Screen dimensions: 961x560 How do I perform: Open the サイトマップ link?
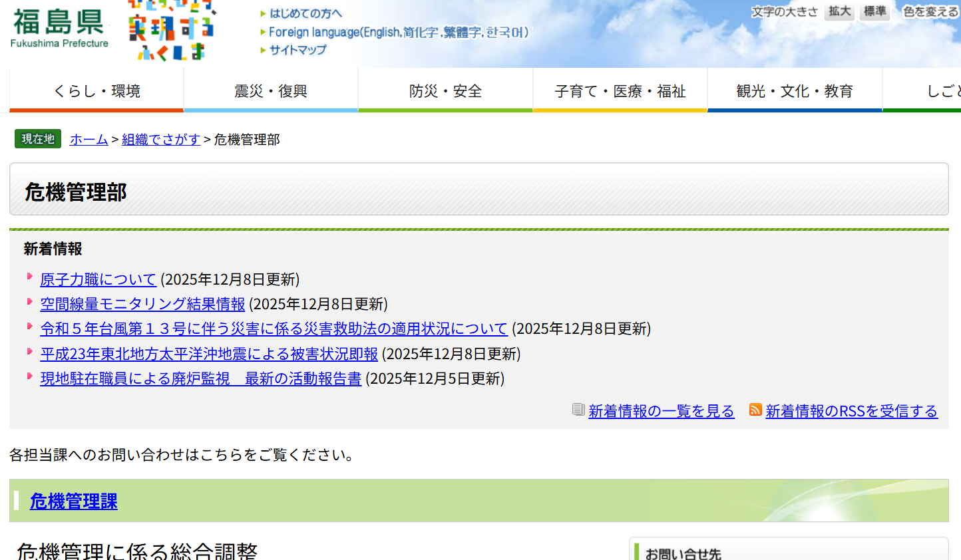point(297,50)
